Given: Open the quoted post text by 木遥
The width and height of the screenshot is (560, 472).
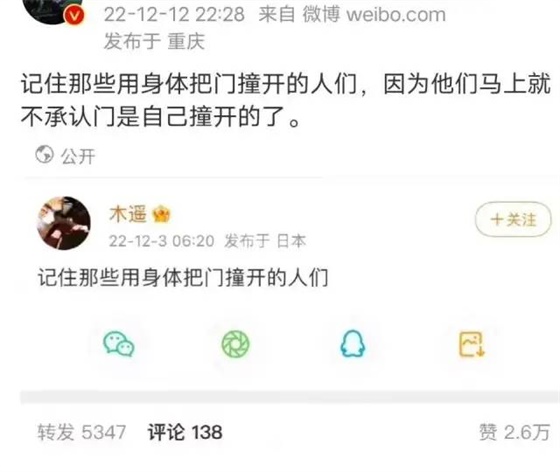Looking at the screenshot, I should coord(183,277).
